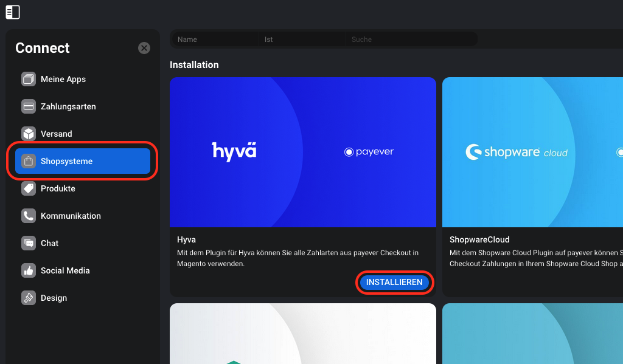Viewport: 623px width, 364px height.
Task: Click the ShopwareCloud card title
Action: pos(479,240)
